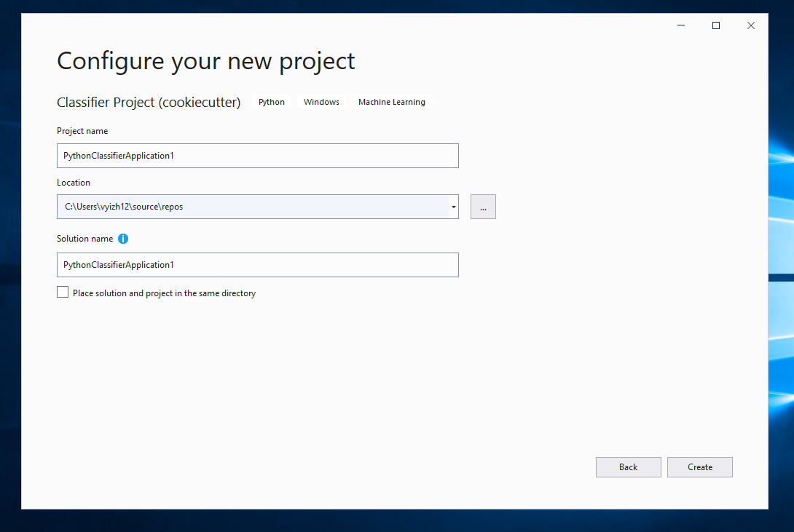Click the Create button
Viewport: 794px width, 532px height.
pyautogui.click(x=700, y=467)
